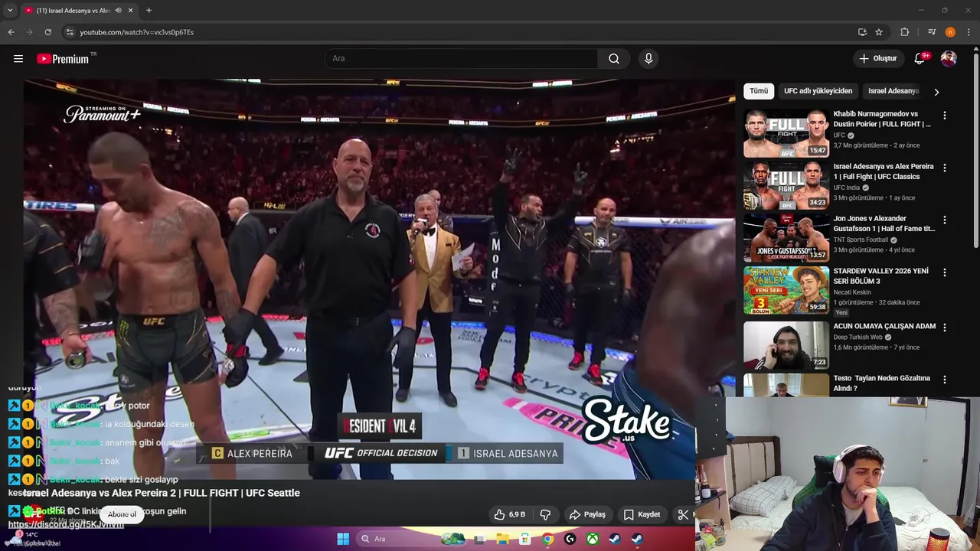Click the video title 'Israel Adesanya vs Alex Pereira 2'
980x551 pixels.
tap(162, 493)
